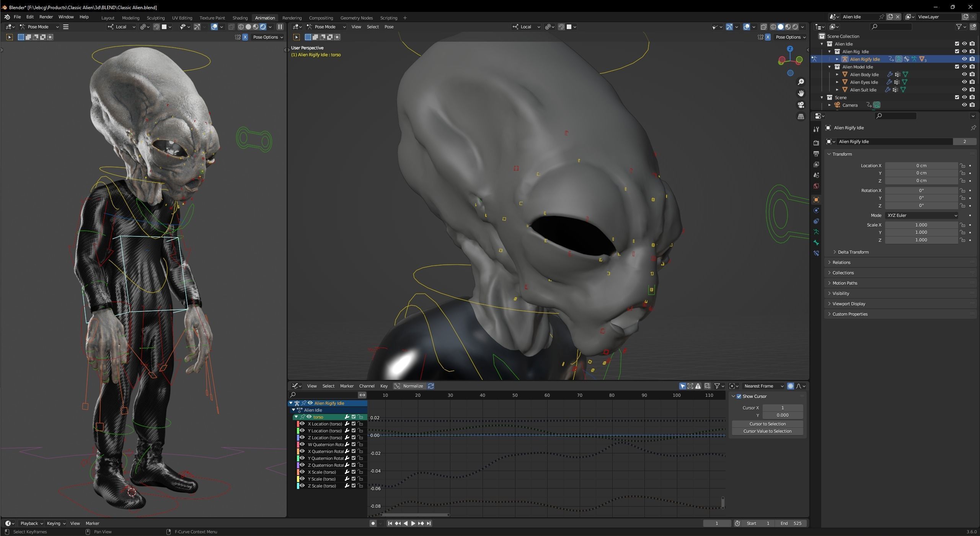The image size is (980, 536).
Task: Enable only-show-errors filter in Graph Editor
Action: 698,386
